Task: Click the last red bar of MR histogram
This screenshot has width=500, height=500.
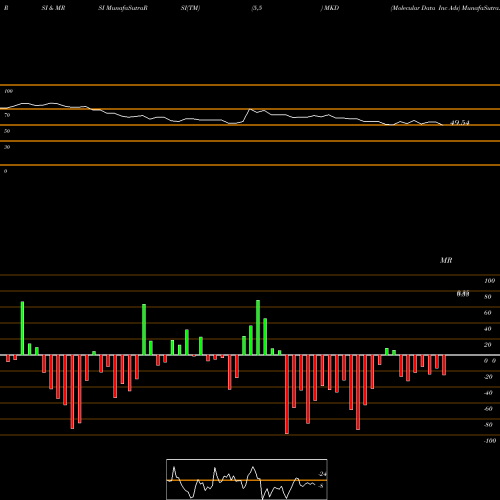Action: [444, 365]
